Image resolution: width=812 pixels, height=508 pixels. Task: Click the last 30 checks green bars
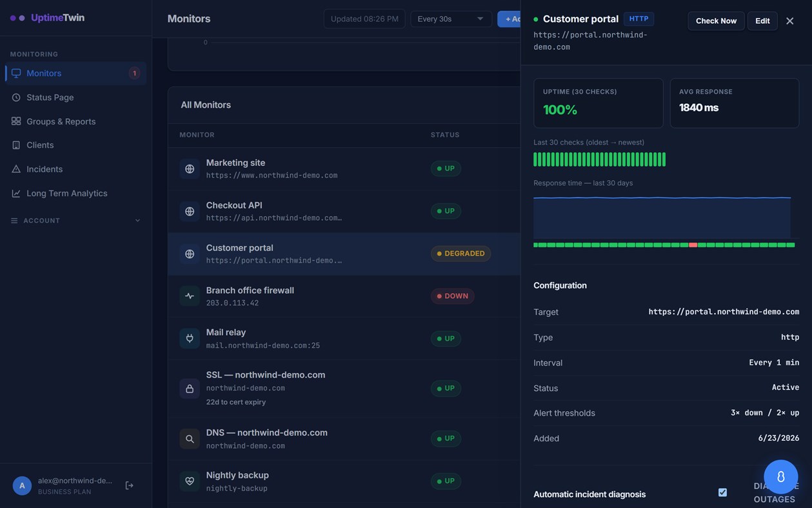[x=599, y=159]
